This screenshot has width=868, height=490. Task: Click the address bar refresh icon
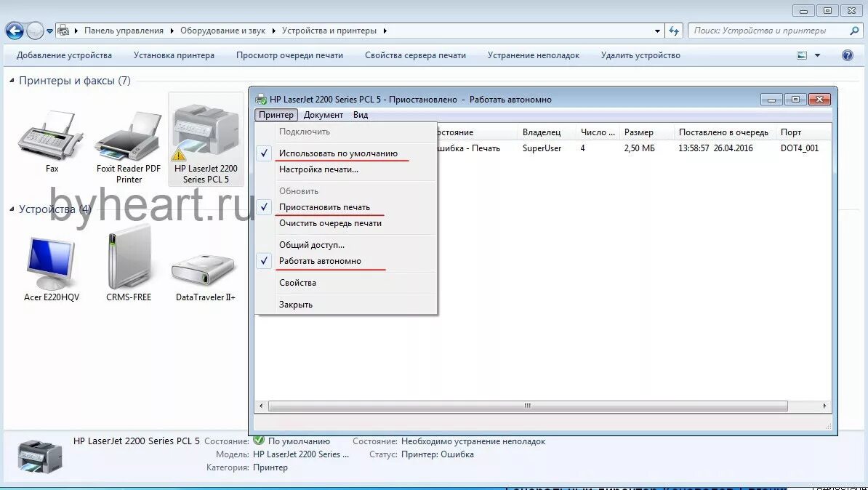click(674, 31)
